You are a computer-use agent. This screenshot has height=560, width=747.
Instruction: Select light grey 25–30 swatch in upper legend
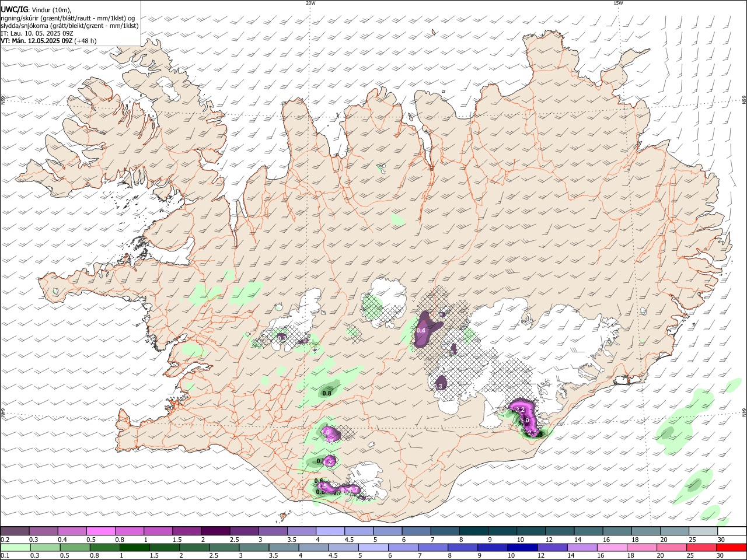702,531
